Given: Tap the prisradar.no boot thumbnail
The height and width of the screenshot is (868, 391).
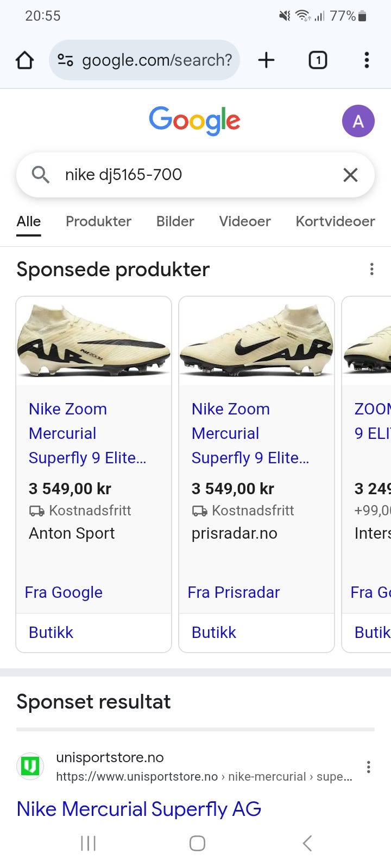Looking at the screenshot, I should (x=256, y=341).
